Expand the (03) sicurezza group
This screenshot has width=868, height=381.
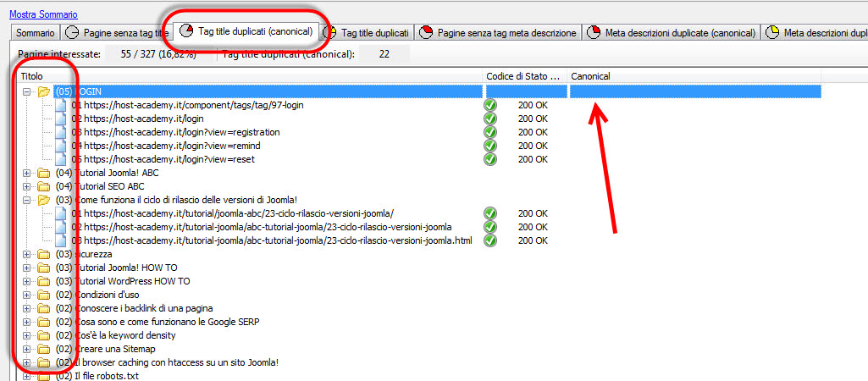26,254
